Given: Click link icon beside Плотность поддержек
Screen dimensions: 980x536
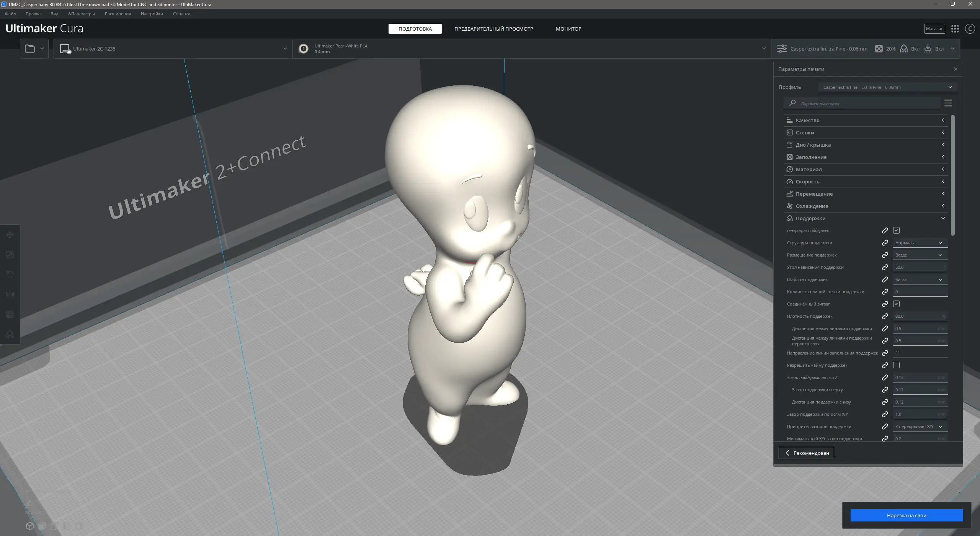Looking at the screenshot, I should [x=885, y=316].
